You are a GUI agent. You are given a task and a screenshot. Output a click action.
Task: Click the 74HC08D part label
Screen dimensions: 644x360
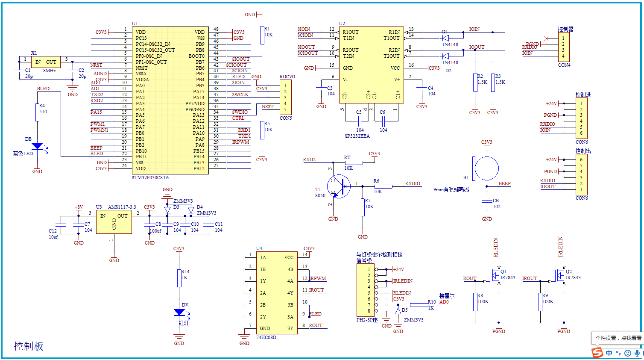click(266, 337)
